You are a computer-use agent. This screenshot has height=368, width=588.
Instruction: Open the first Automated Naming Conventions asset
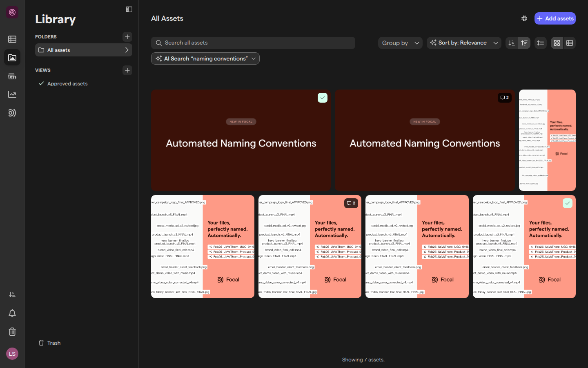pyautogui.click(x=241, y=140)
